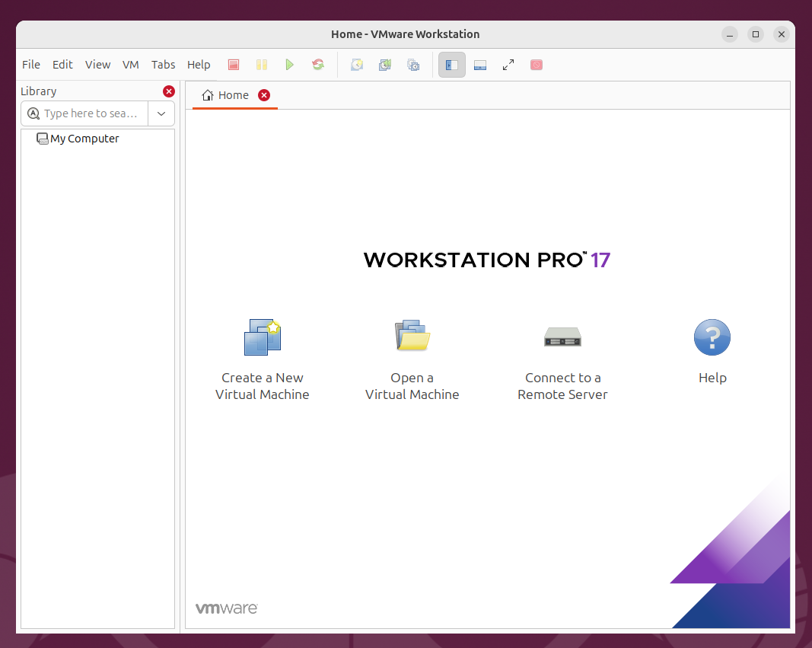Click the magnifier icon in Library search
Screen dimensions: 812x648
coord(33,113)
